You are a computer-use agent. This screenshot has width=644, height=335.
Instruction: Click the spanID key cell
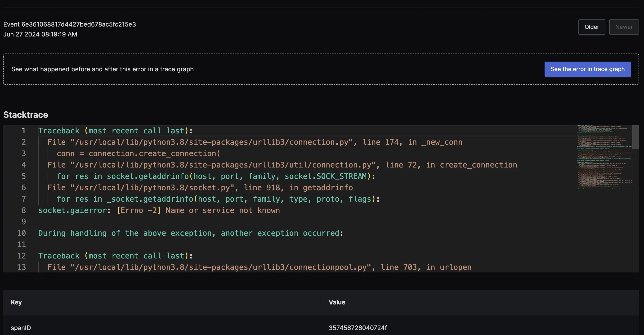coord(21,328)
